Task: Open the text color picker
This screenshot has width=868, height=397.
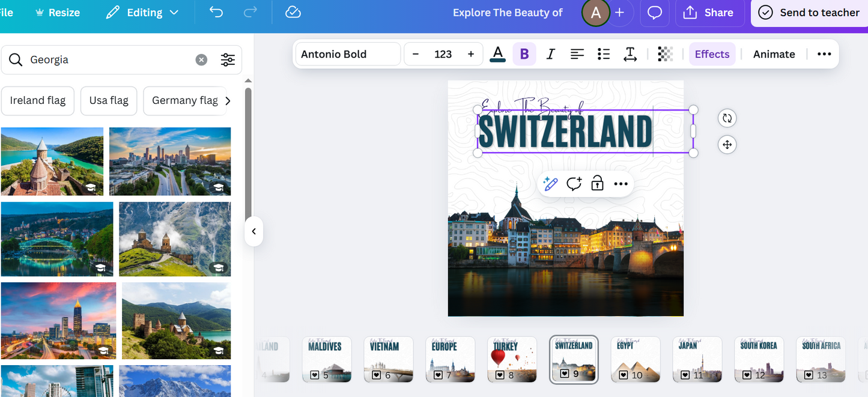Action: pos(497,53)
